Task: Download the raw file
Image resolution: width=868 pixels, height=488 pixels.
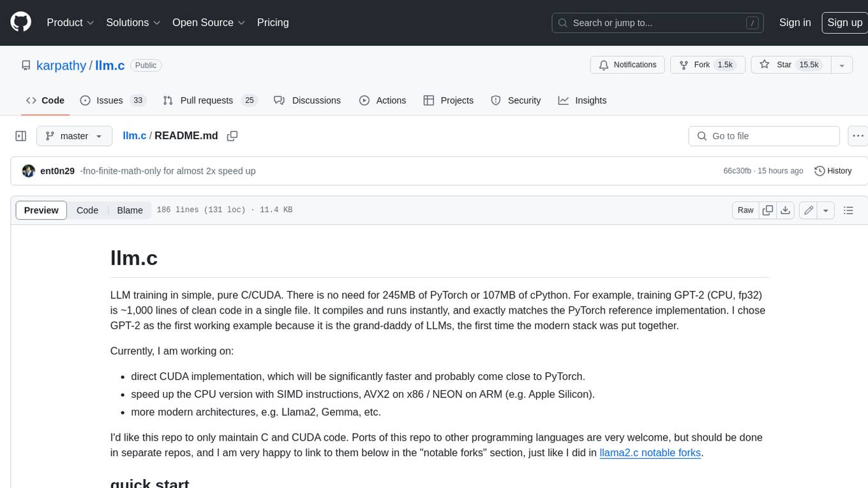Action: (x=786, y=210)
